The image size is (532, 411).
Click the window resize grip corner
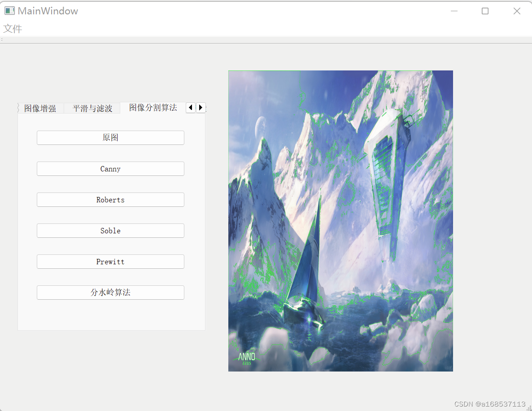coord(528,407)
